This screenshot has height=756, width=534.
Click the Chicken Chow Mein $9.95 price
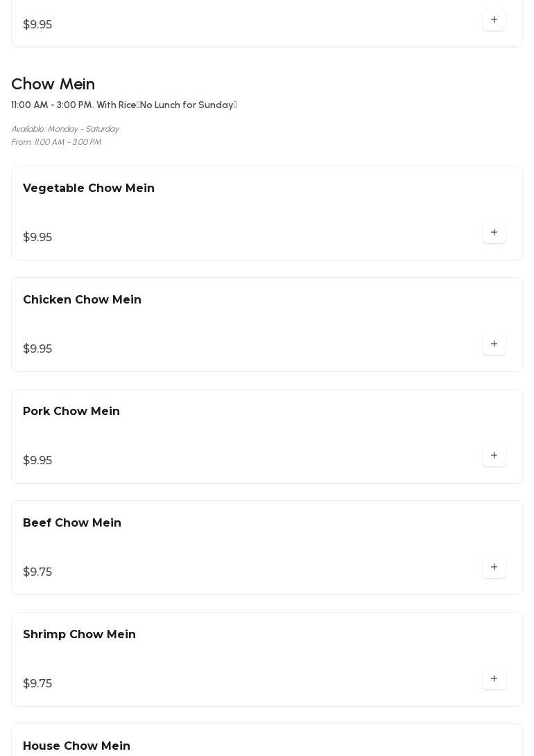[x=37, y=349]
